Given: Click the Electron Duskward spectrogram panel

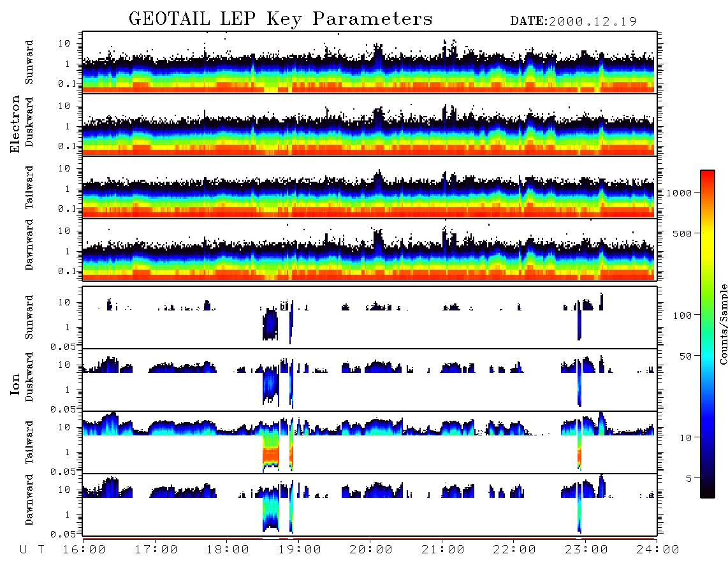Looking at the screenshot, I should tap(370, 124).
